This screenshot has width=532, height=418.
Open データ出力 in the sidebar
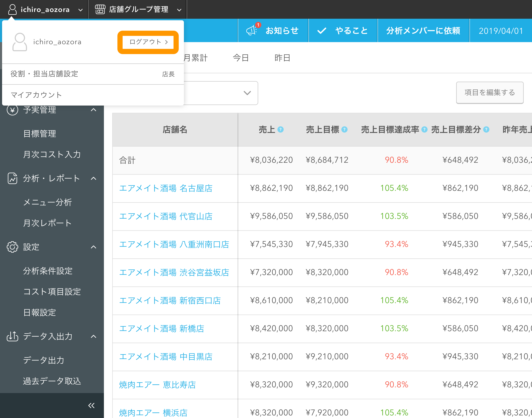[x=43, y=360]
